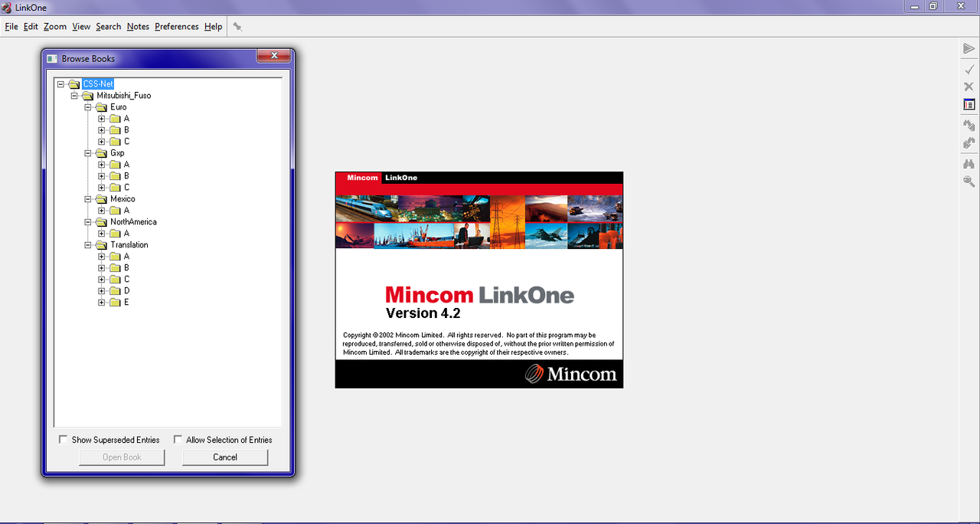980x524 pixels.
Task: Collapse the Euro node
Action: click(88, 107)
